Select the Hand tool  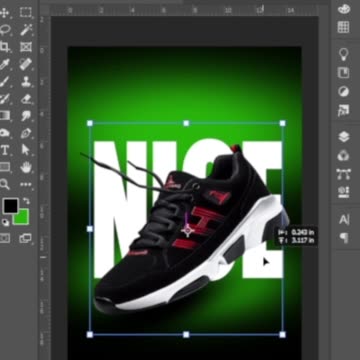[26, 167]
